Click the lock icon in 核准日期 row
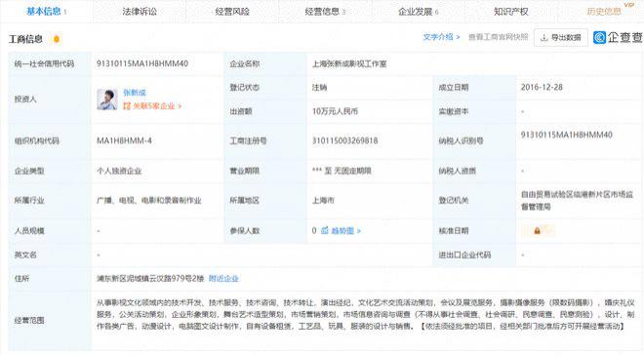This screenshot has height=355, width=644. tap(537, 230)
